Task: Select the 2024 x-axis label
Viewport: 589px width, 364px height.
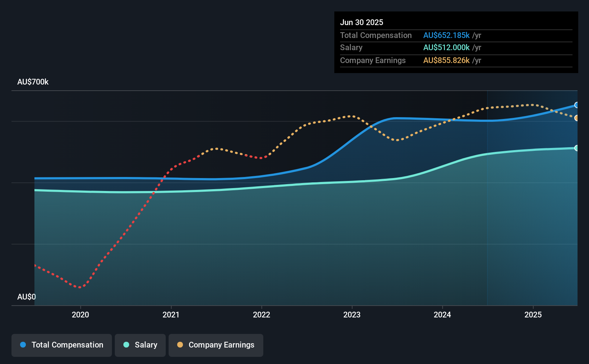Action: (x=442, y=315)
